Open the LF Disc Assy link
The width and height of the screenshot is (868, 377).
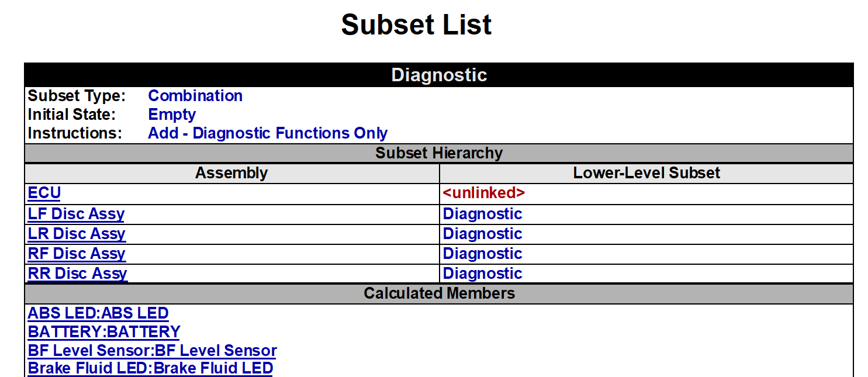click(76, 214)
